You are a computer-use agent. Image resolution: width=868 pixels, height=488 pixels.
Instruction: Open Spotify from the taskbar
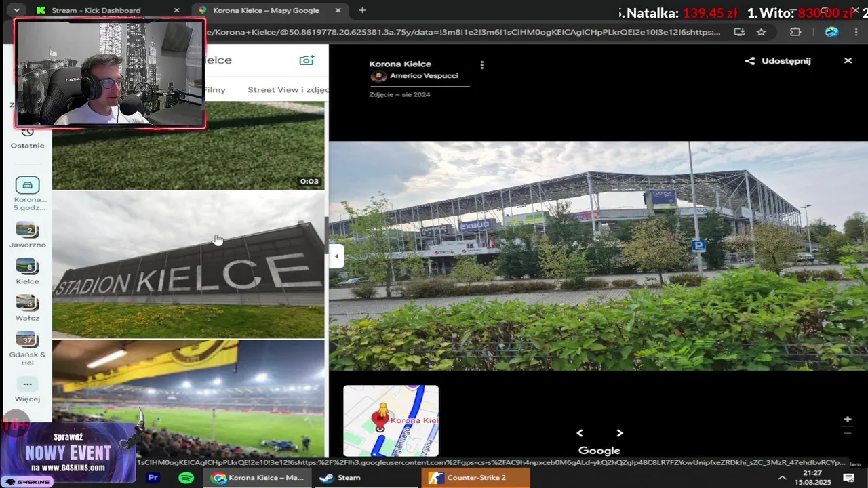tap(186, 478)
